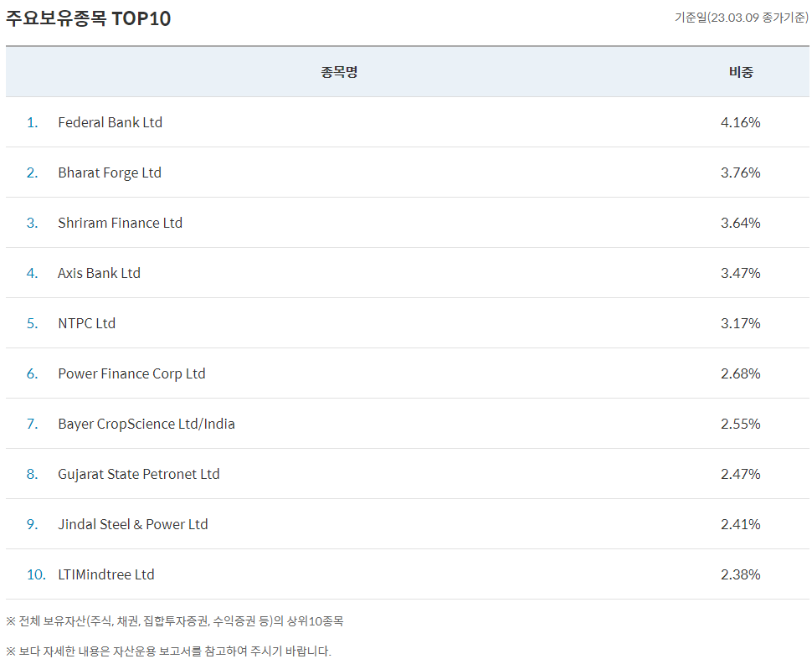Screen dimensions: 812x664
Task: Click the 3.76% weight value
Action: click(x=741, y=172)
